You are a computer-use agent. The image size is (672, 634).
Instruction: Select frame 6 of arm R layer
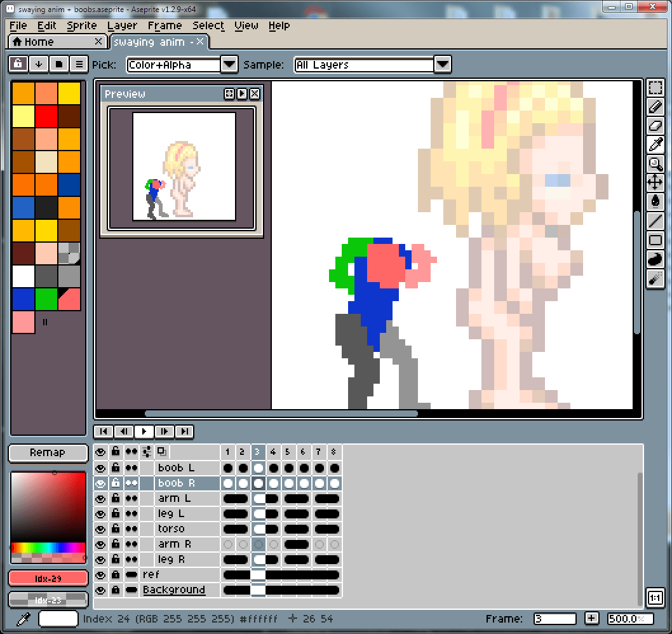(303, 544)
